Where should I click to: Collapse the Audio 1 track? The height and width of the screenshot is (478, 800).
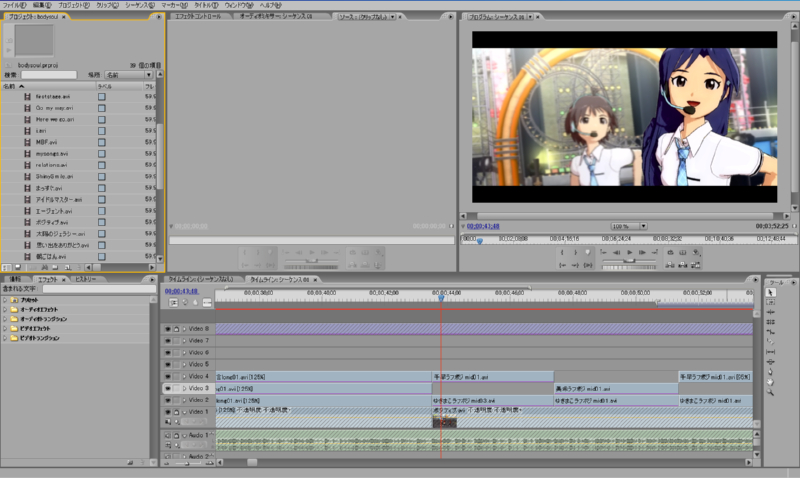click(x=185, y=436)
